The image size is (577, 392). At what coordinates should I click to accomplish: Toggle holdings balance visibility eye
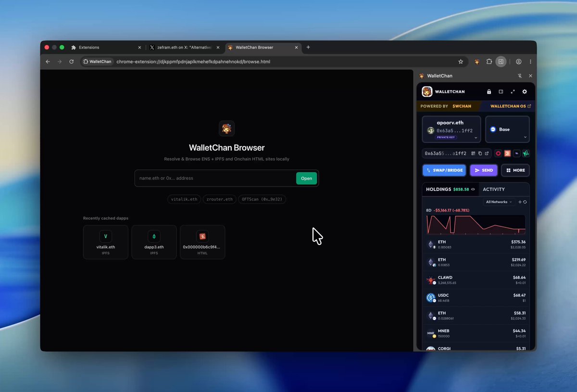[x=473, y=190]
